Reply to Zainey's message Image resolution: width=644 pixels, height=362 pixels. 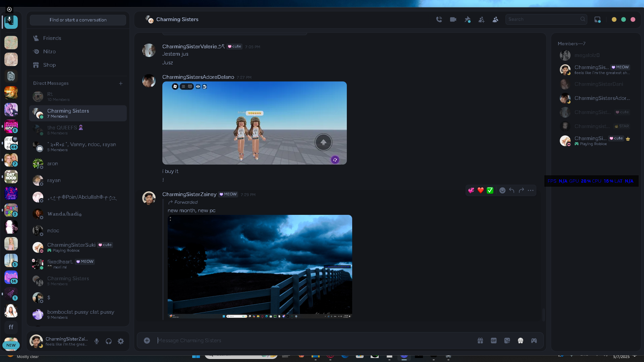[512, 190]
